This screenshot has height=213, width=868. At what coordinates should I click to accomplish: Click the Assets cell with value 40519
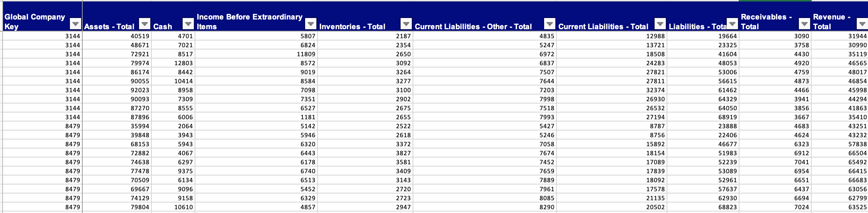click(x=117, y=36)
